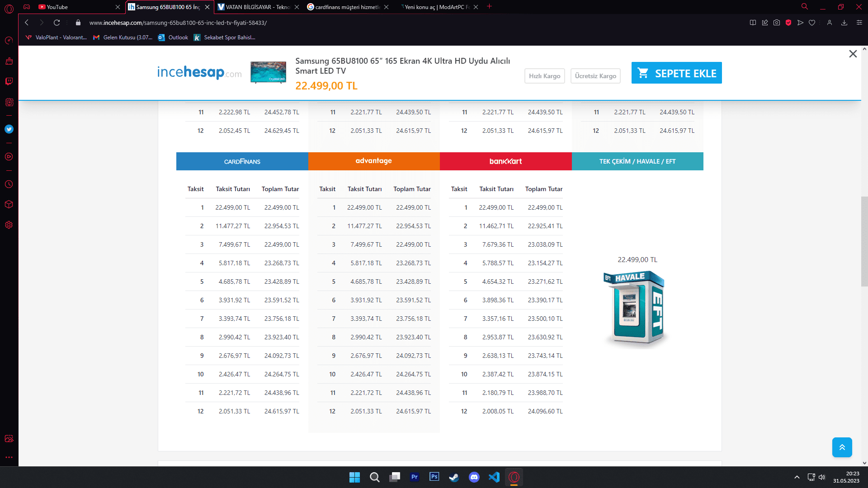Search open tabs with magnifier icon
The width and height of the screenshot is (868, 488).
coord(805,7)
